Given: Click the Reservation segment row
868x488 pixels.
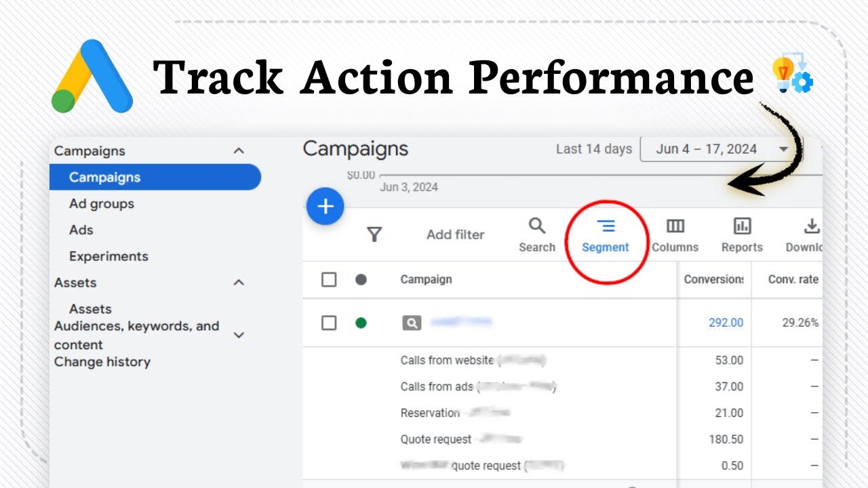Looking at the screenshot, I should point(456,413).
